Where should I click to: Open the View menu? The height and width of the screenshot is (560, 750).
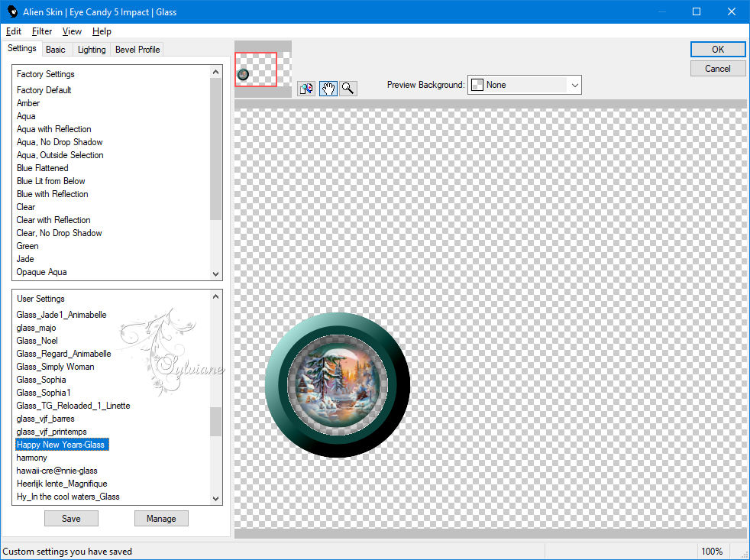72,31
